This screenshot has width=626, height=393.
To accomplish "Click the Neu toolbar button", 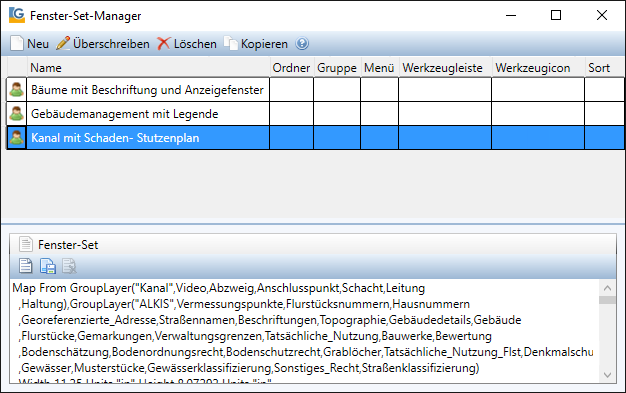I will coord(30,44).
